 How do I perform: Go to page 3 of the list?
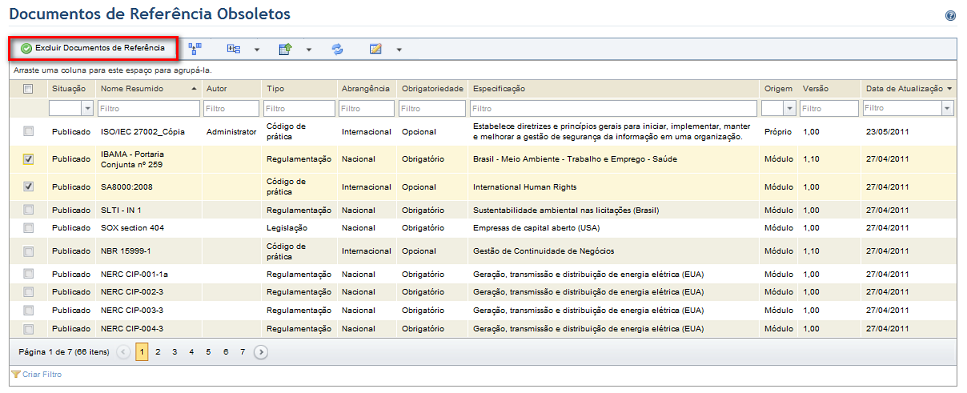175,352
